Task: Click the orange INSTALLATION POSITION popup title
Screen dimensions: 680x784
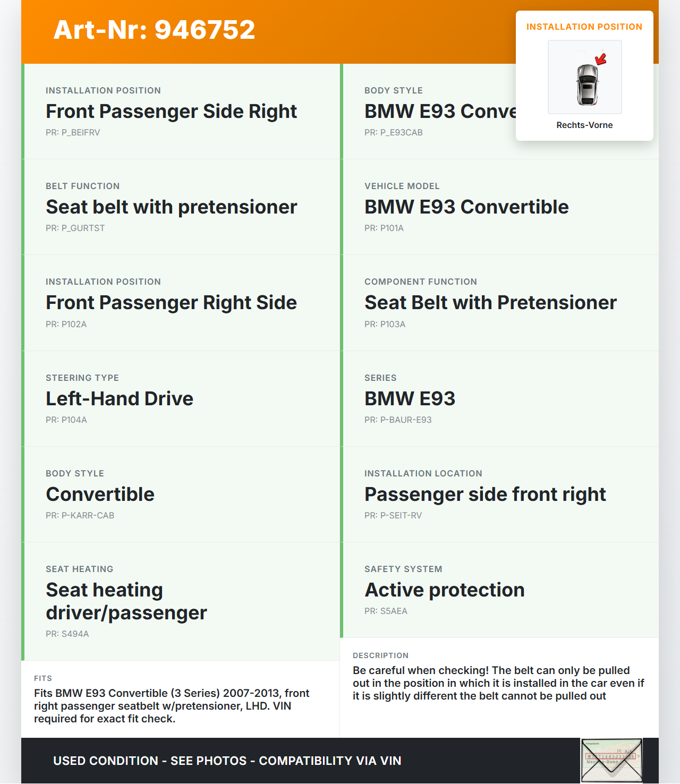Action: click(x=584, y=27)
